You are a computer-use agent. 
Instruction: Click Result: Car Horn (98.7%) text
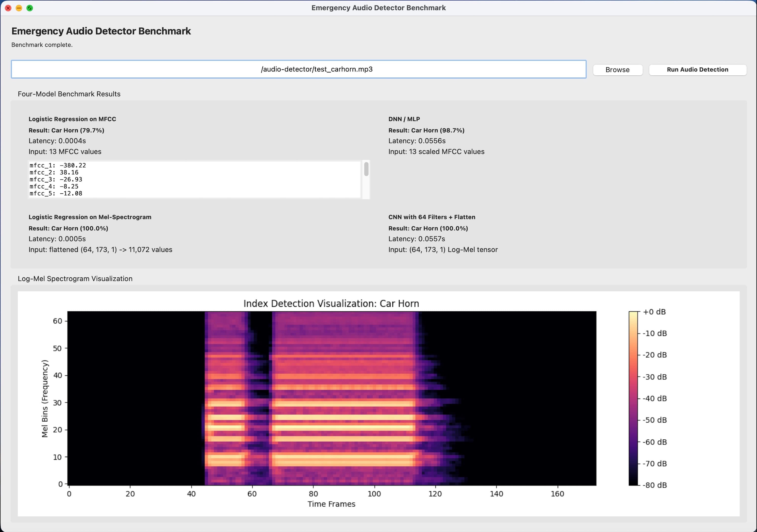point(426,130)
